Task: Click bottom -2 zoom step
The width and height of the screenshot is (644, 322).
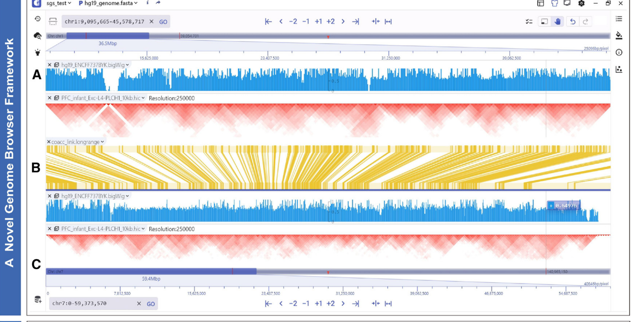Action: (x=293, y=303)
